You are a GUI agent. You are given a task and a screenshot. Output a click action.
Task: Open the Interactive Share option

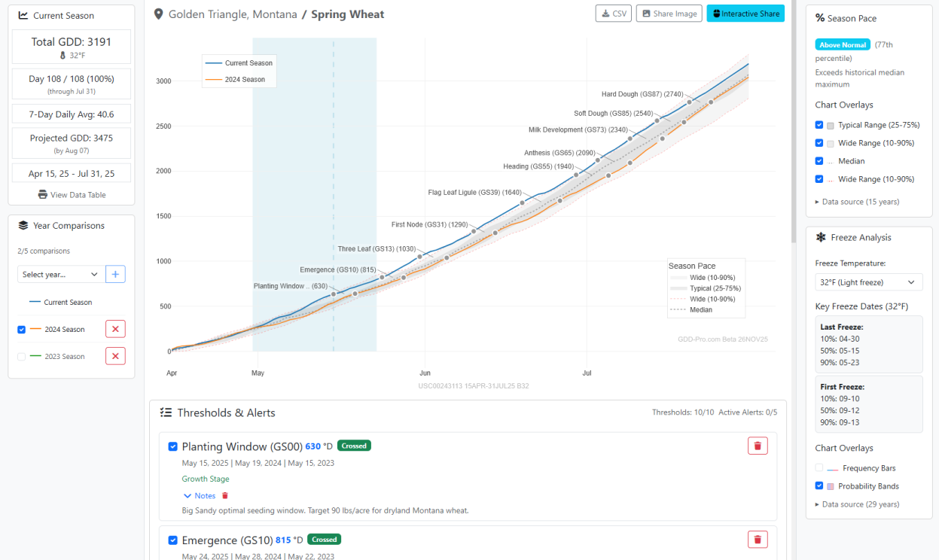[x=745, y=14]
